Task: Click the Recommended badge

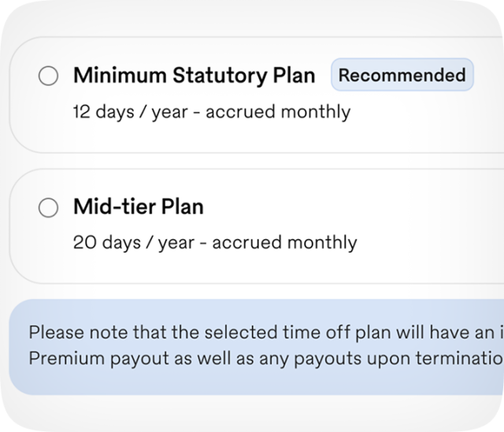Action: pos(402,76)
